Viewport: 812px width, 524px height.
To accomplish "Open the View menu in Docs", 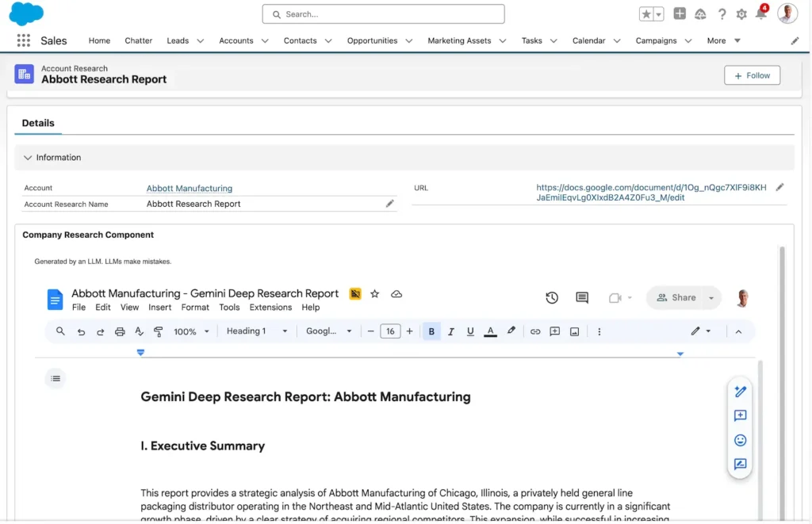I will 129,307.
